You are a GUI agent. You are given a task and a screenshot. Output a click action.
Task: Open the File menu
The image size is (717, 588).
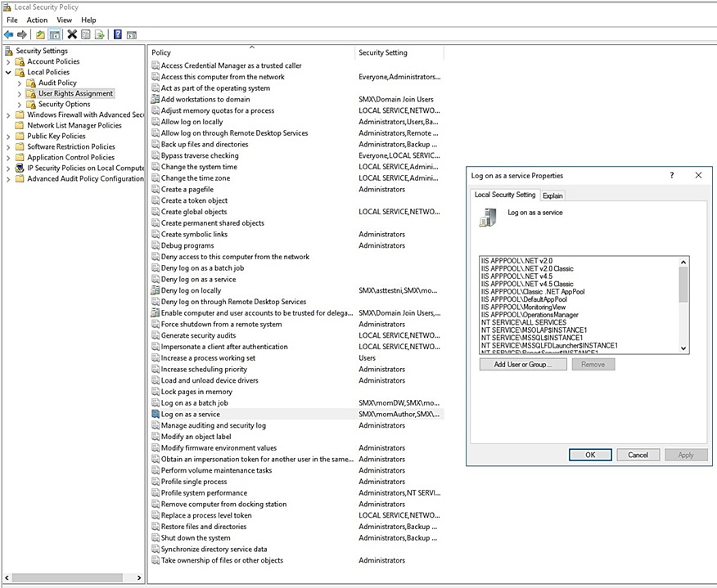click(x=12, y=20)
